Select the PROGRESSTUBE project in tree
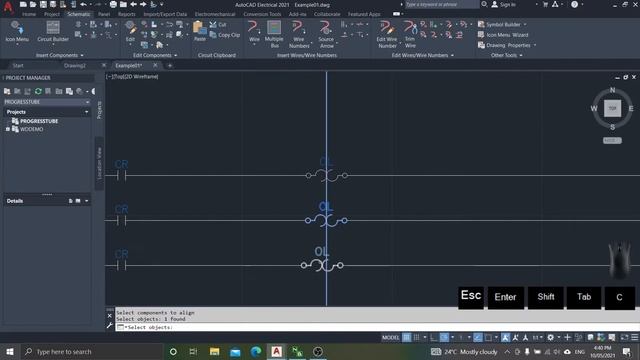The width and height of the screenshot is (640, 360). [x=39, y=121]
